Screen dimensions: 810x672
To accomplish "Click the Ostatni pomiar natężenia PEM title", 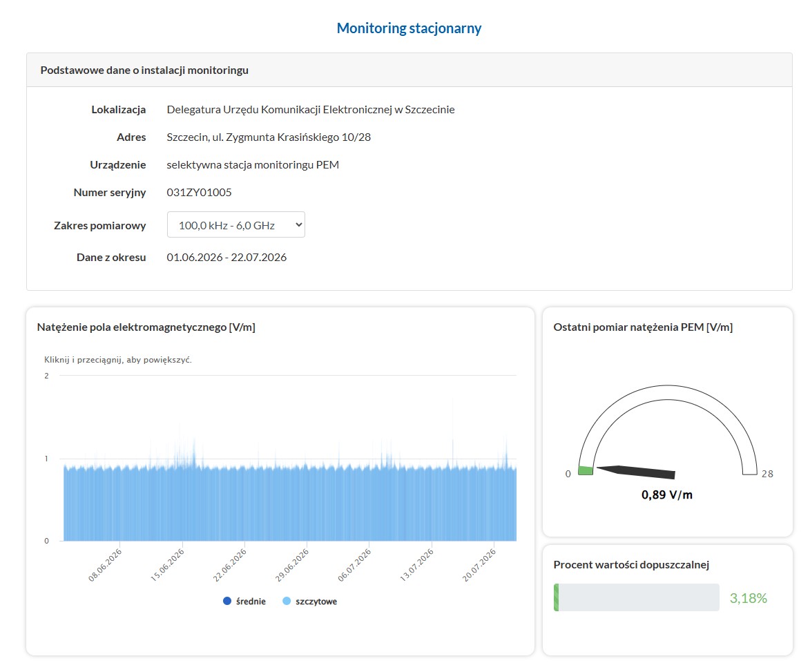I will pyautogui.click(x=643, y=327).
